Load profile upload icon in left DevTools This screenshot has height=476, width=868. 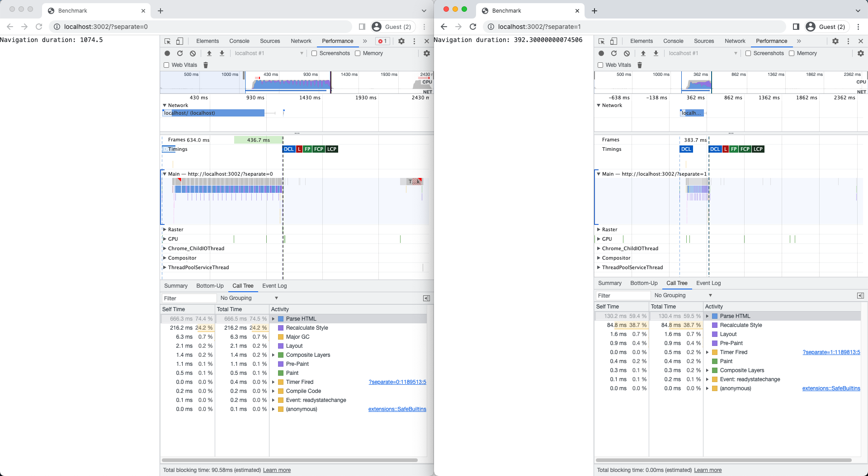click(209, 53)
